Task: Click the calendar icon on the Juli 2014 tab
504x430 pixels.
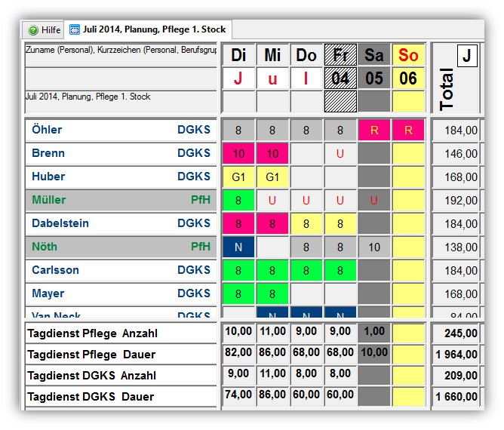Action: click(74, 30)
